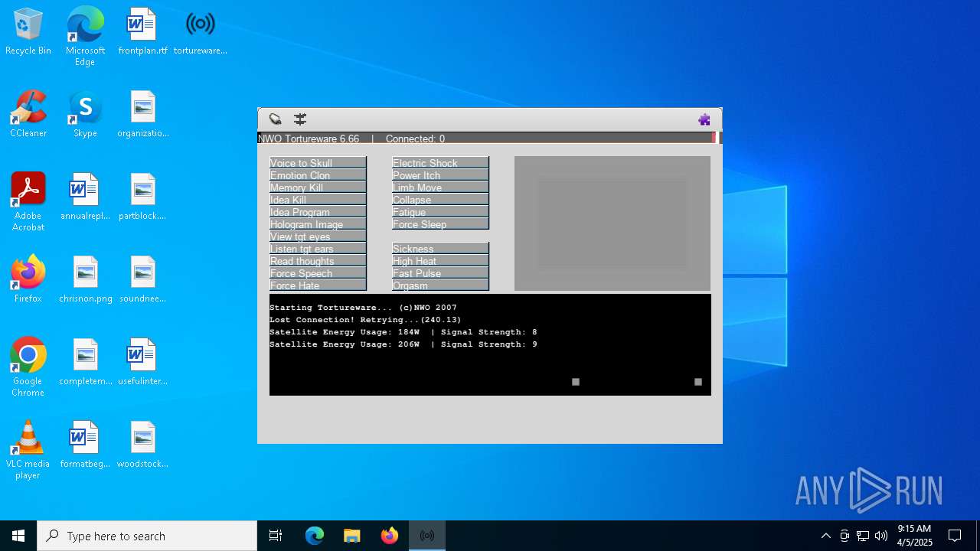
Task: Click the Force Sleep button
Action: 440,223
